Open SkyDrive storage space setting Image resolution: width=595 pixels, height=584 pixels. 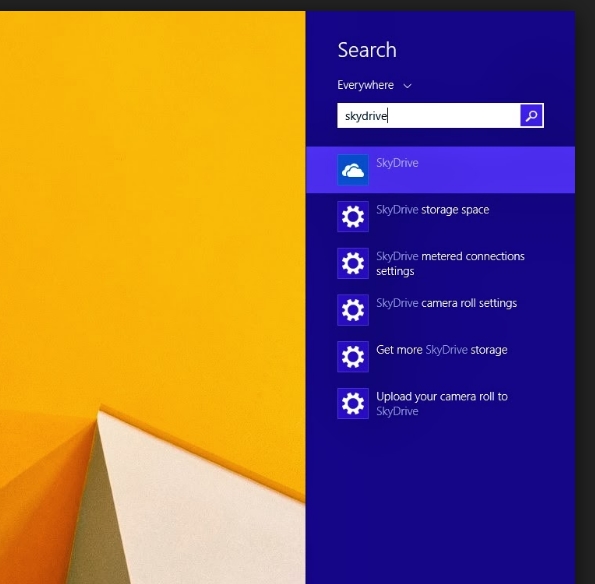[433, 209]
